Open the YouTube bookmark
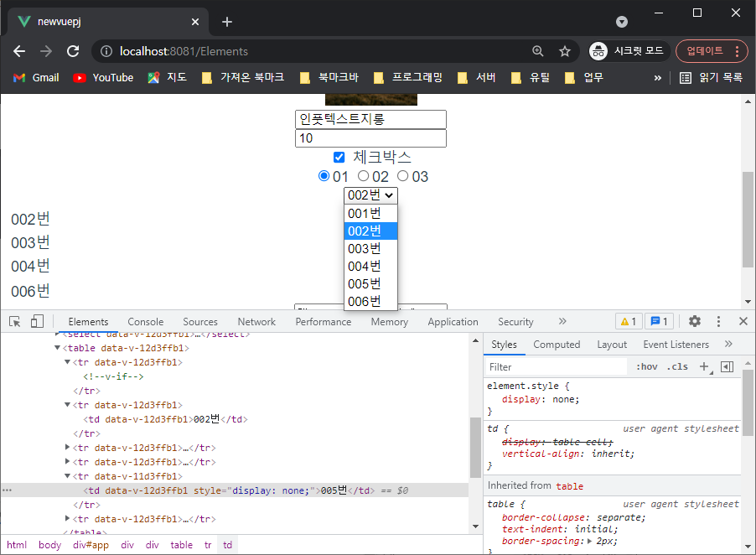756x555 pixels. pyautogui.click(x=103, y=78)
